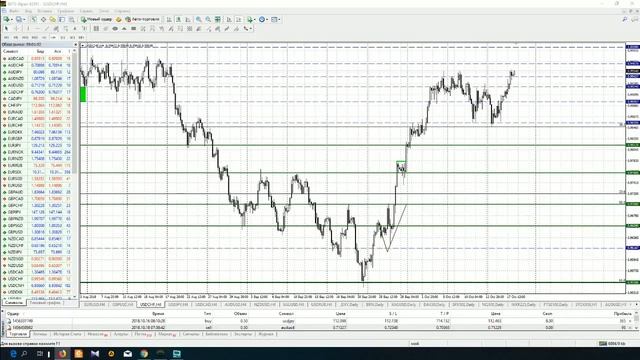The height and width of the screenshot is (360, 640).
Task: Sort orders by Прибыль column
Action: [622, 313]
